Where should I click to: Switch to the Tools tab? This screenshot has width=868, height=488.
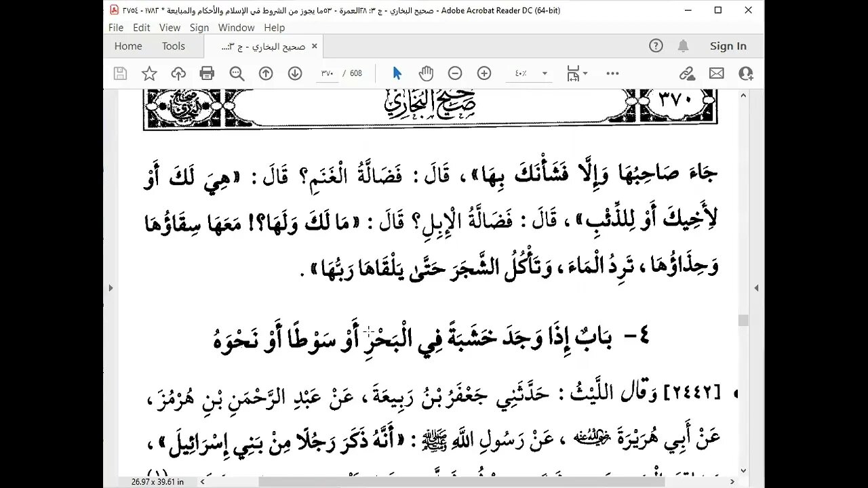(x=174, y=46)
